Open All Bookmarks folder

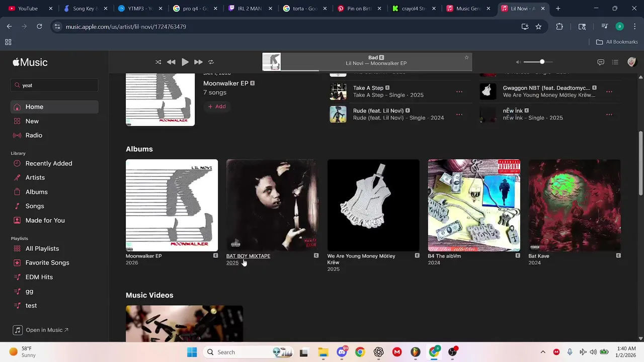coord(617,42)
